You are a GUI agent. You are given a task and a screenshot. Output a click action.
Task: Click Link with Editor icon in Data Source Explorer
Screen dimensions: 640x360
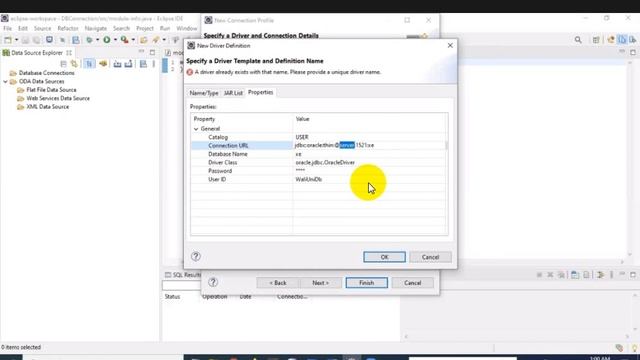pyautogui.click(x=74, y=64)
